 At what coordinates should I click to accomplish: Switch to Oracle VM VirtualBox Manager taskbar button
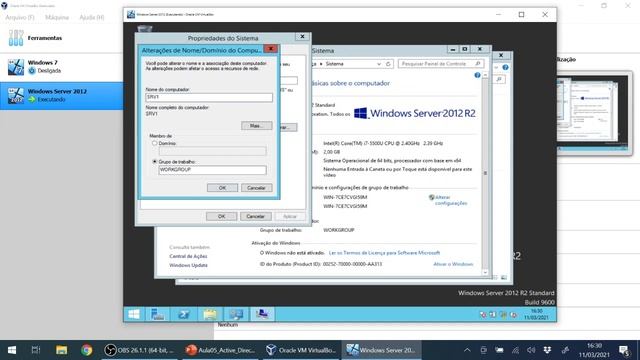pos(301,350)
